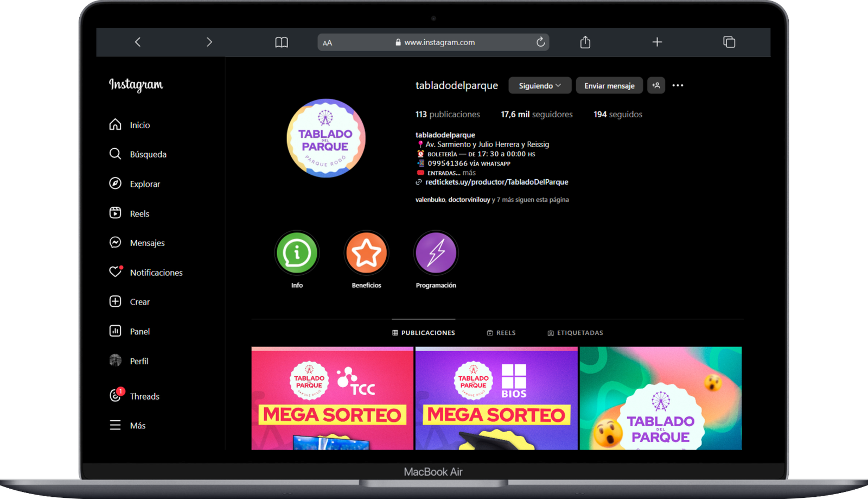868x499 pixels.
Task: Click the Safari share icon
Action: [x=585, y=42]
